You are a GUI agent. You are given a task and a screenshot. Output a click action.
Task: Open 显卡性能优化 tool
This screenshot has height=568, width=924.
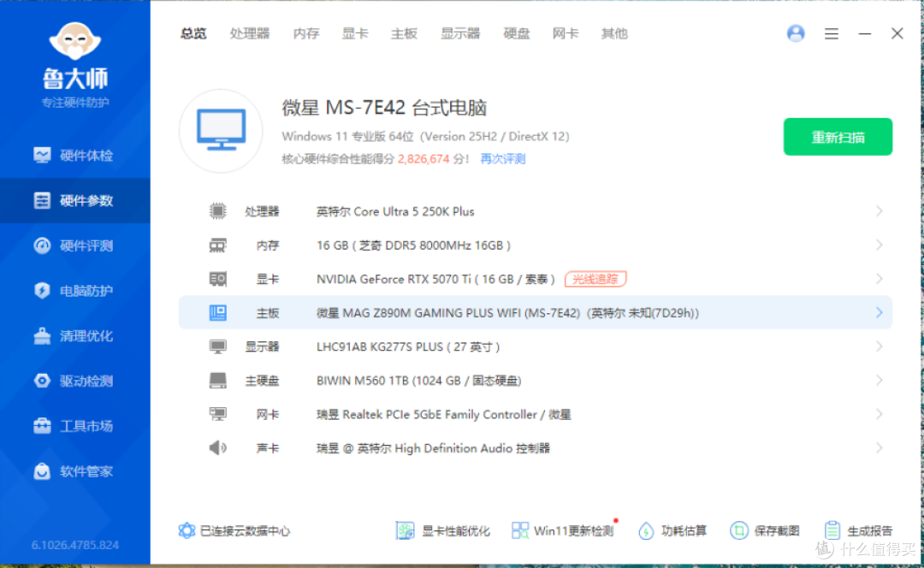pyautogui.click(x=442, y=531)
